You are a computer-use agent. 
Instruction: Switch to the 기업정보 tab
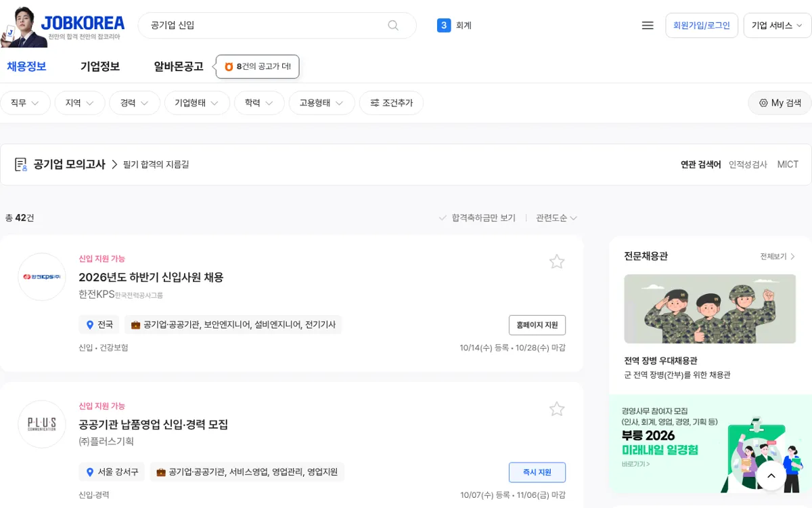[x=100, y=66]
